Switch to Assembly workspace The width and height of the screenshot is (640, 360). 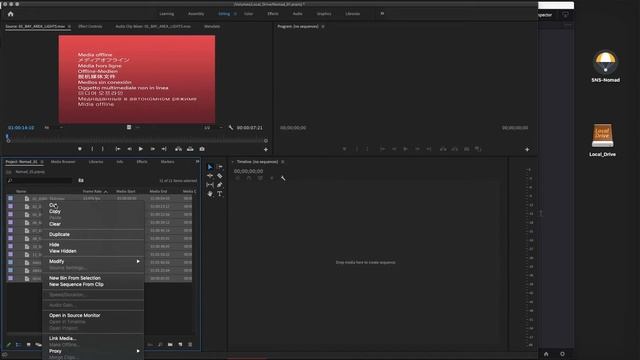coord(196,14)
